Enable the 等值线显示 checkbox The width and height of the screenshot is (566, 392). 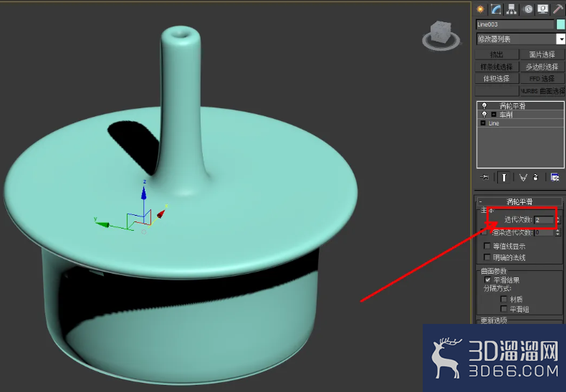tap(487, 246)
